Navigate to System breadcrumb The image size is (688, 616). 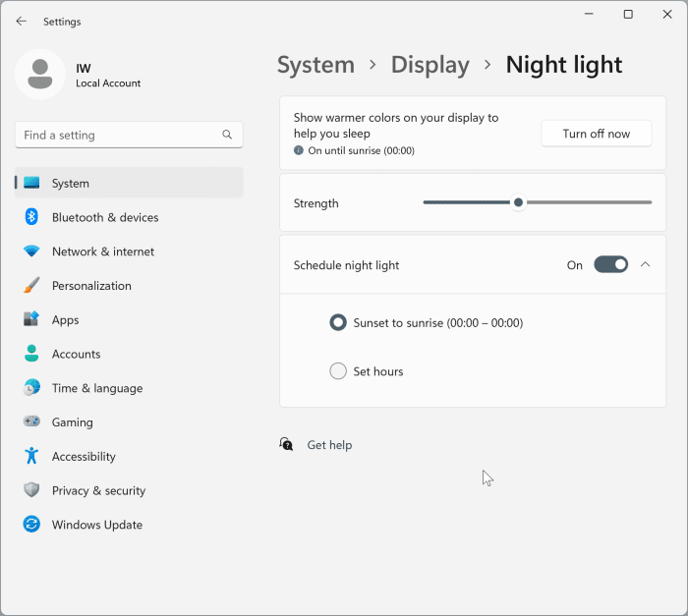tap(315, 65)
